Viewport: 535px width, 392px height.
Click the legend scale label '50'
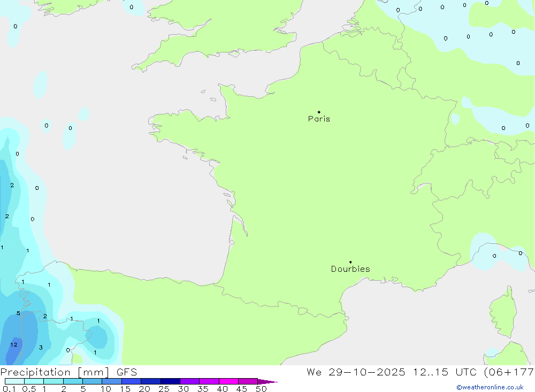pyautogui.click(x=261, y=389)
